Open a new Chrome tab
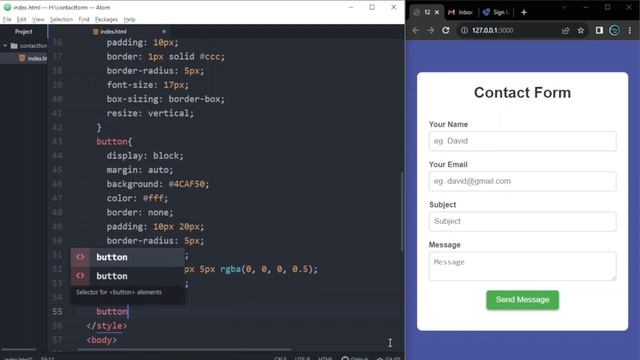This screenshot has height=360, width=640. click(524, 13)
